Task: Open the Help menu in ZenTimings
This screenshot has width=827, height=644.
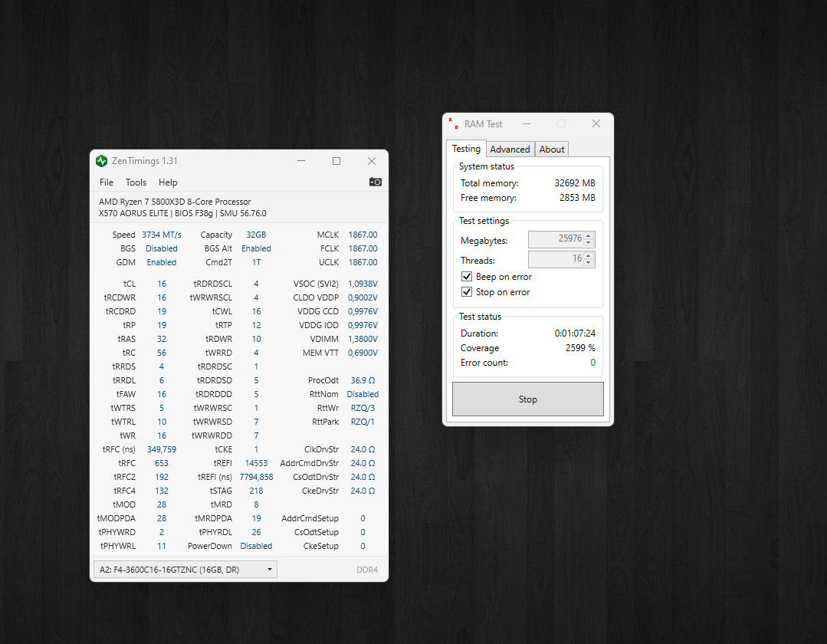Action: pos(168,182)
